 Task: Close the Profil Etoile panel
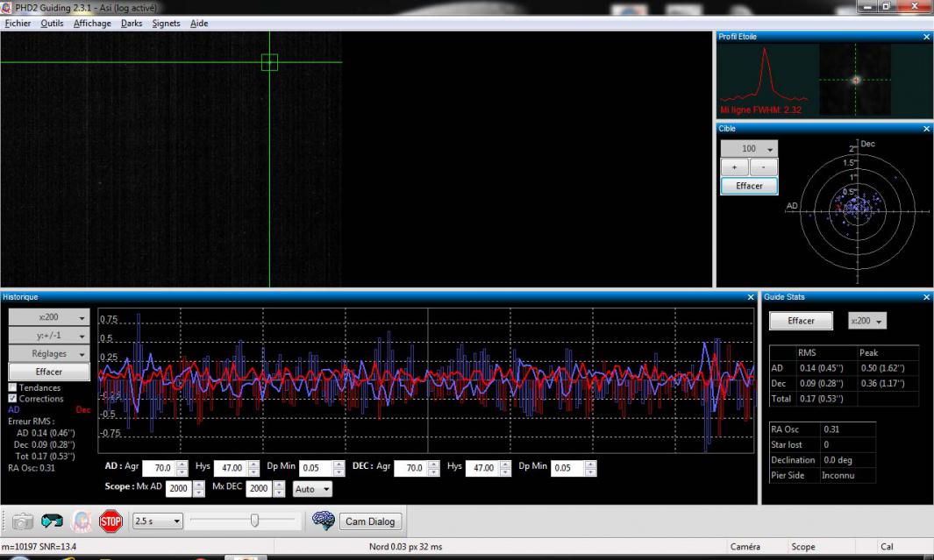click(927, 37)
